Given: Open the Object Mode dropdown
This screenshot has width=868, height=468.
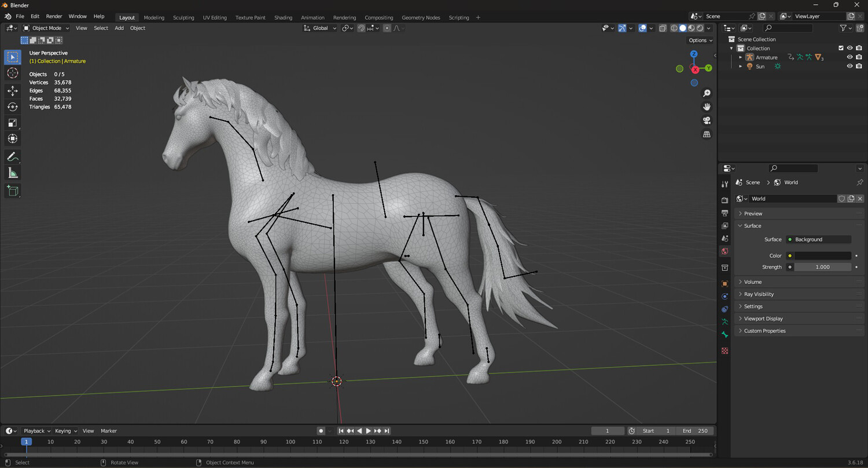Looking at the screenshot, I should tap(46, 28).
